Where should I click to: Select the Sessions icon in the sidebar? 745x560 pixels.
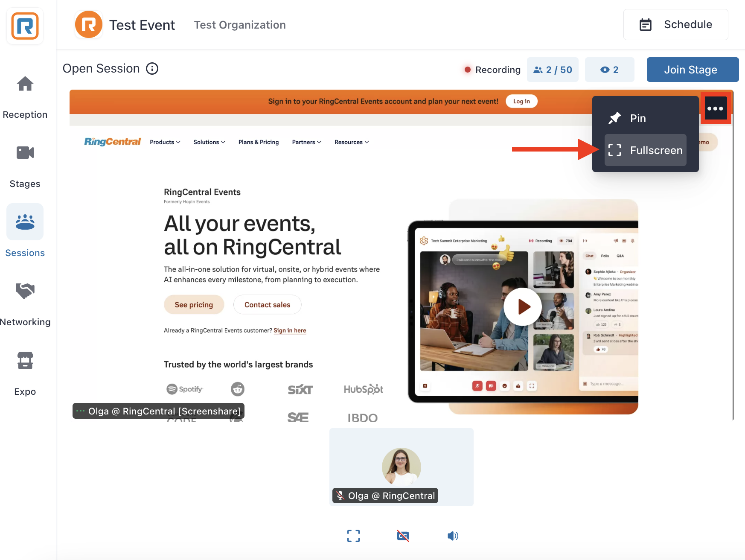click(25, 222)
